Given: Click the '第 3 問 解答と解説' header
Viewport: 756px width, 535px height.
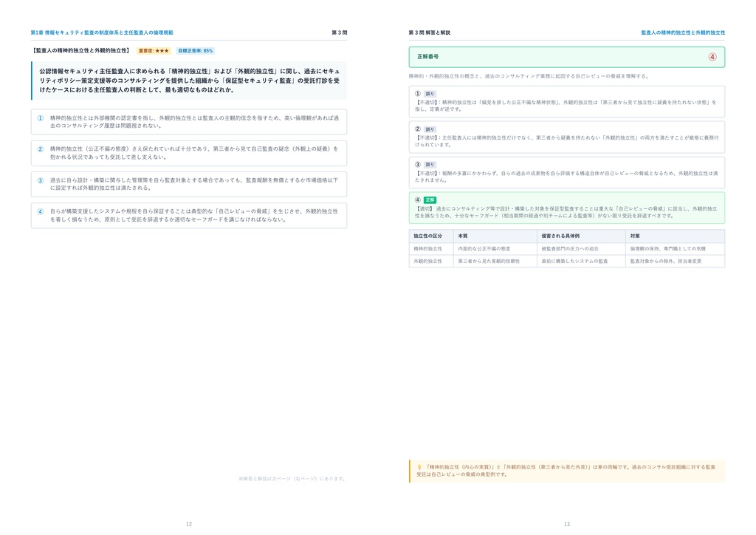Looking at the screenshot, I should point(429,33).
